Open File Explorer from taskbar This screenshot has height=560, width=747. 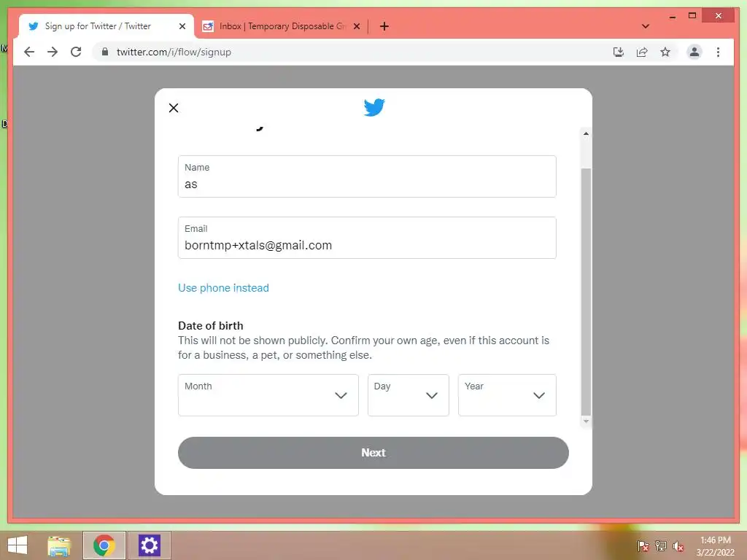coord(59,545)
